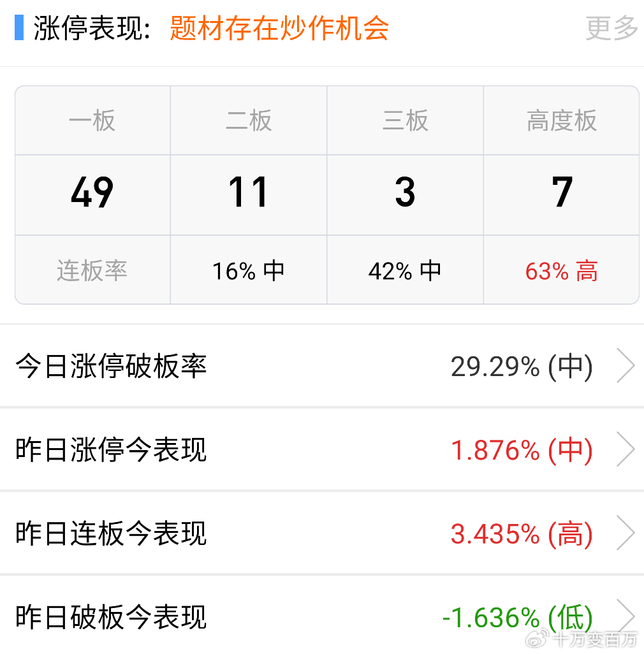Open the 更多 link

611,29
